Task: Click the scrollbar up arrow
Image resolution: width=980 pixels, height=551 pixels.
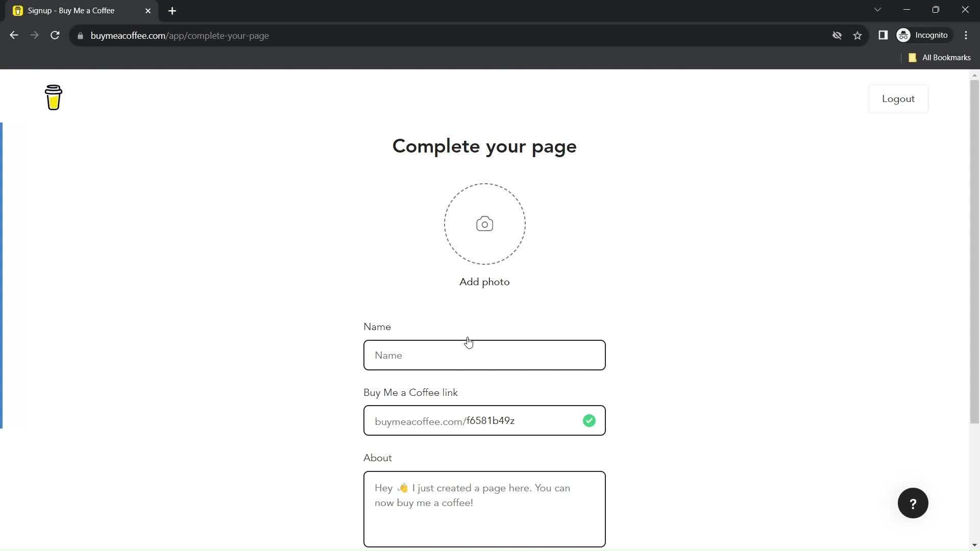Action: tap(974, 75)
